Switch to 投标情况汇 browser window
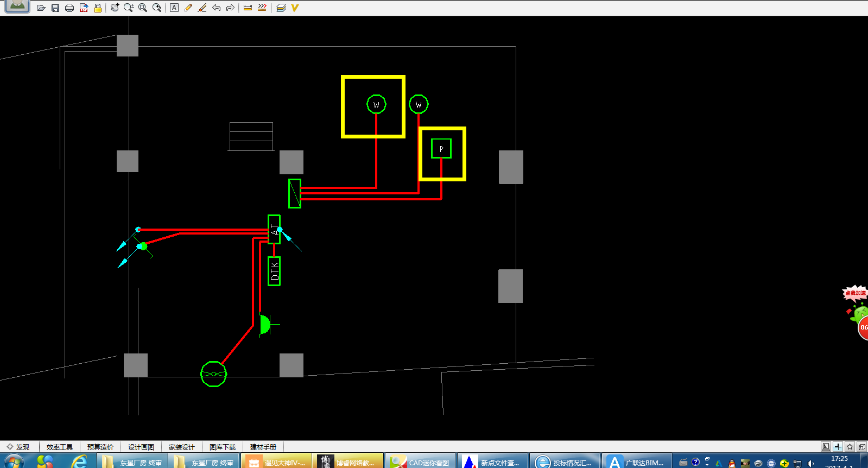Image resolution: width=868 pixels, height=468 pixels. [565, 461]
